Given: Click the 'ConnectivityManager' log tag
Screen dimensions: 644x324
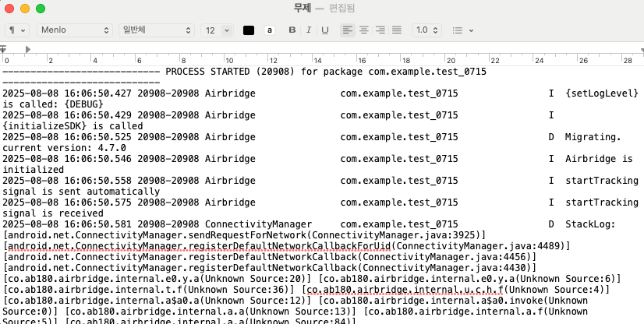Looking at the screenshot, I should [258, 224].
